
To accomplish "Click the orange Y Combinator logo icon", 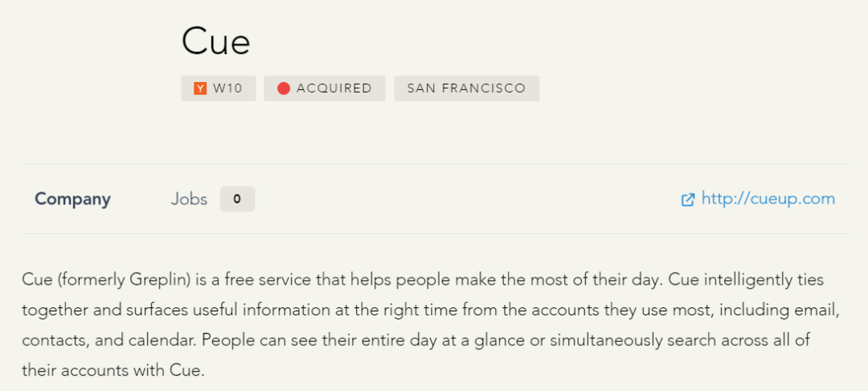I will point(200,88).
